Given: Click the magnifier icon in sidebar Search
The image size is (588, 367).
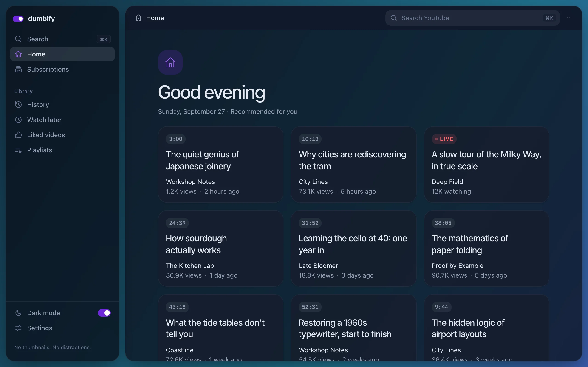Looking at the screenshot, I should (x=18, y=39).
